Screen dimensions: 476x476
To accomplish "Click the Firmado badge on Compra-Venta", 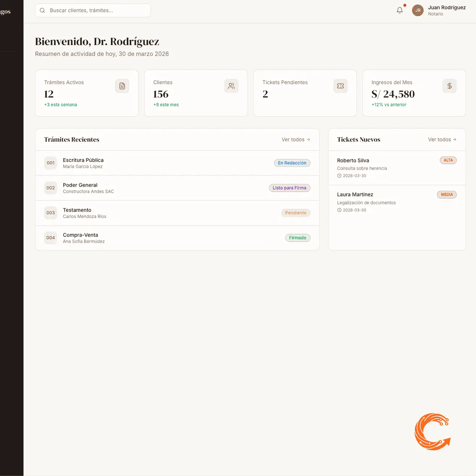I will (x=297, y=238).
